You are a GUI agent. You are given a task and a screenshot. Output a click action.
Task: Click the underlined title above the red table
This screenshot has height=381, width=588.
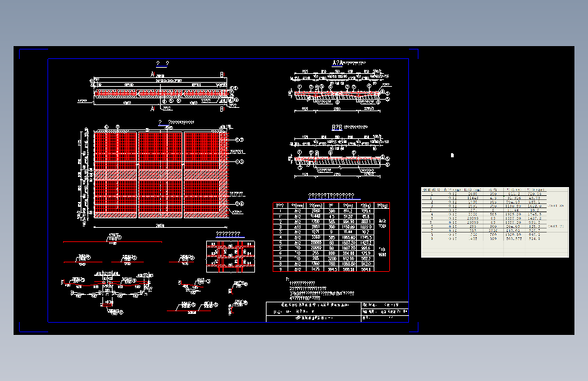(334, 196)
